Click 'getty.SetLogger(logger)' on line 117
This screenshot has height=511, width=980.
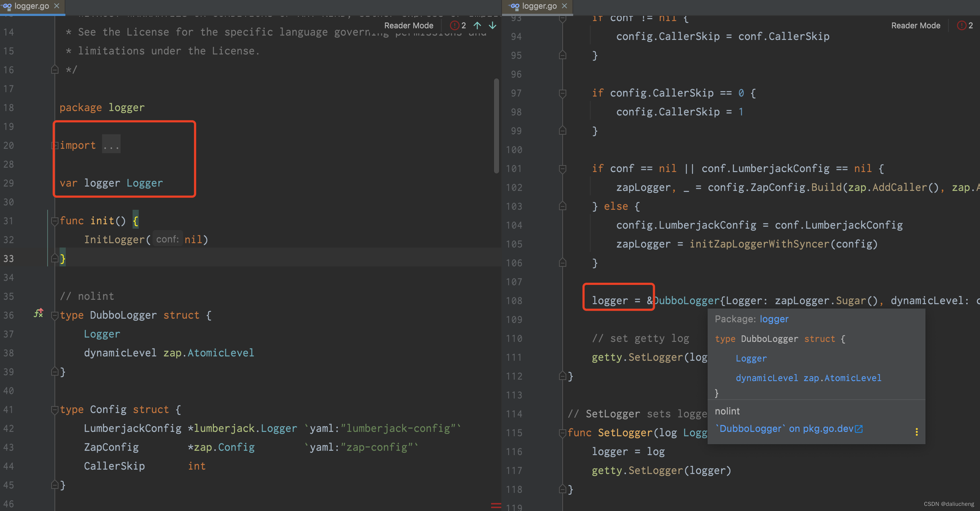click(661, 470)
